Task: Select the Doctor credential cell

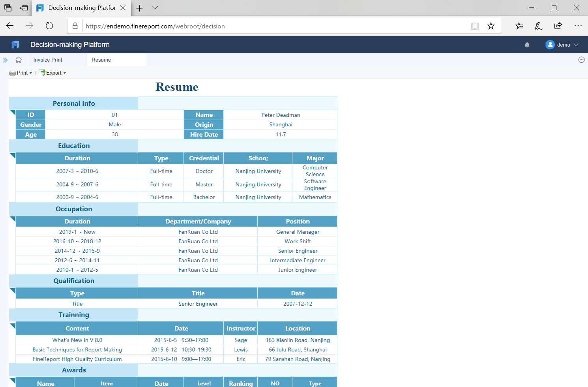Action: [204, 171]
